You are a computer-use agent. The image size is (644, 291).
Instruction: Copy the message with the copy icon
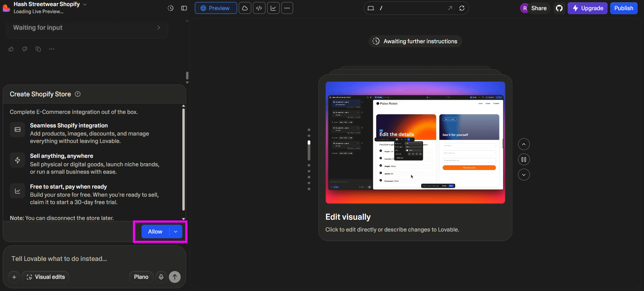point(38,49)
